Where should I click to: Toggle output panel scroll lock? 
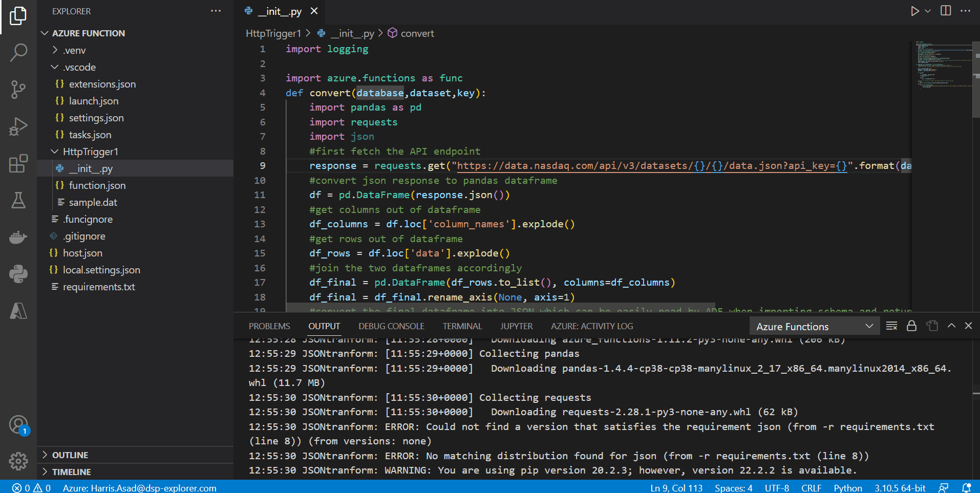[x=911, y=326]
